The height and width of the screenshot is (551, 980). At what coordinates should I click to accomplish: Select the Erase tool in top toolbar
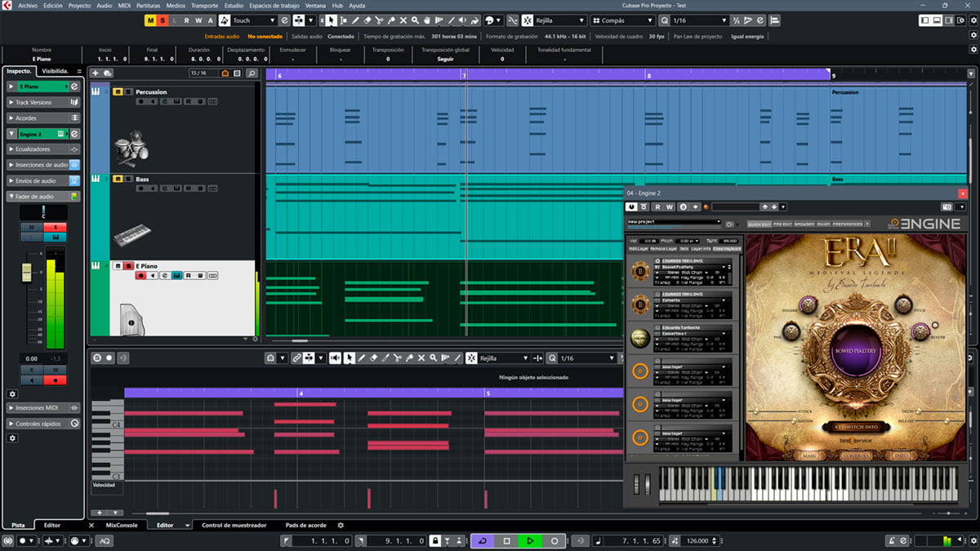(367, 20)
